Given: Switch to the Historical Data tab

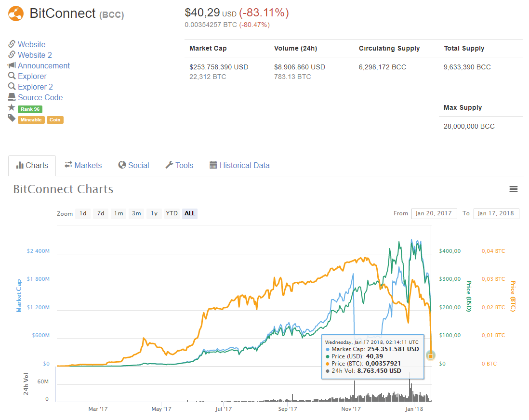Looking at the screenshot, I should (239, 165).
